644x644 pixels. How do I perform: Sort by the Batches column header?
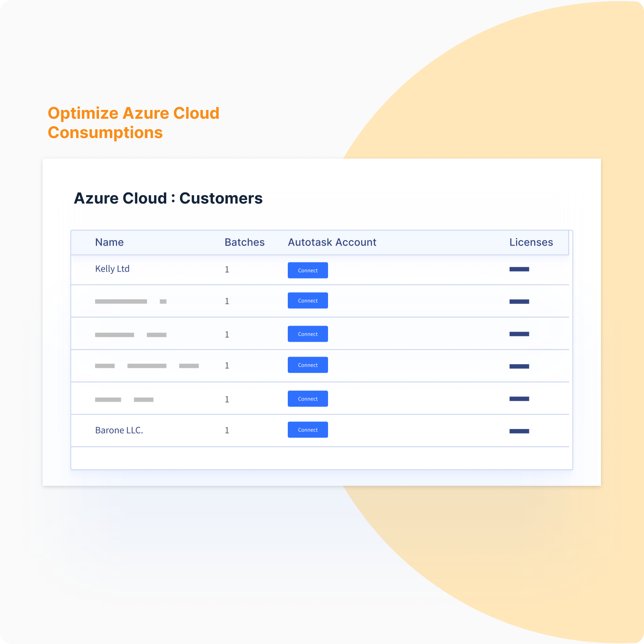[x=245, y=242]
